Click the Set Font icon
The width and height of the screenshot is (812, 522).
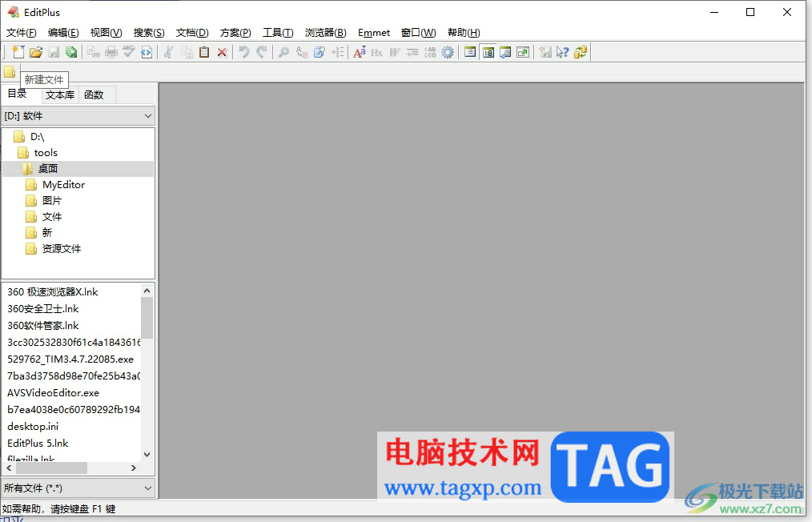pyautogui.click(x=360, y=52)
